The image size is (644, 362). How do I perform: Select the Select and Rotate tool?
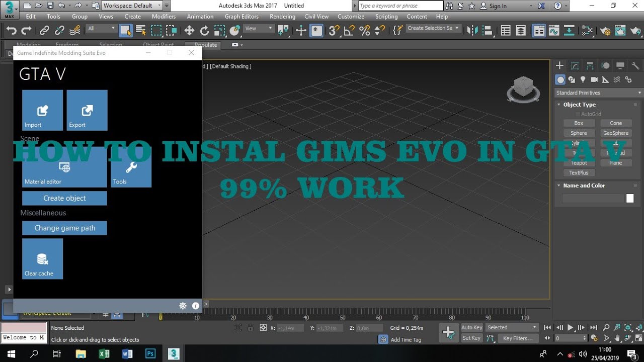(x=204, y=31)
